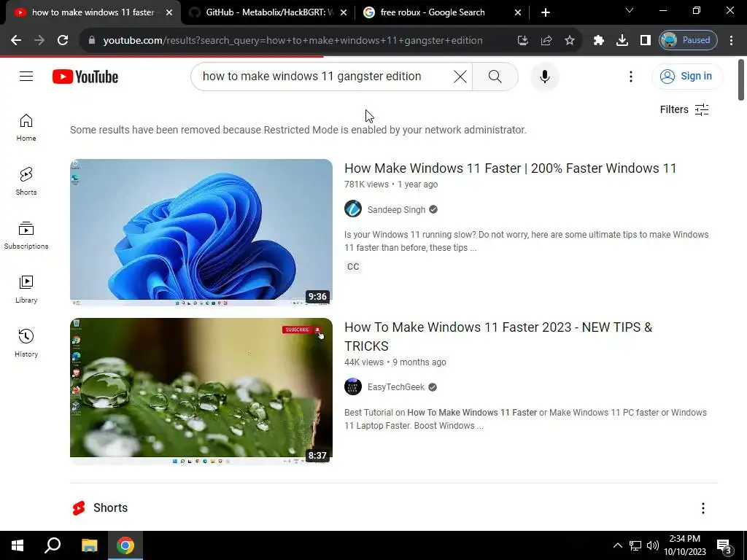Select the YouTube search results tab

pos(93,12)
